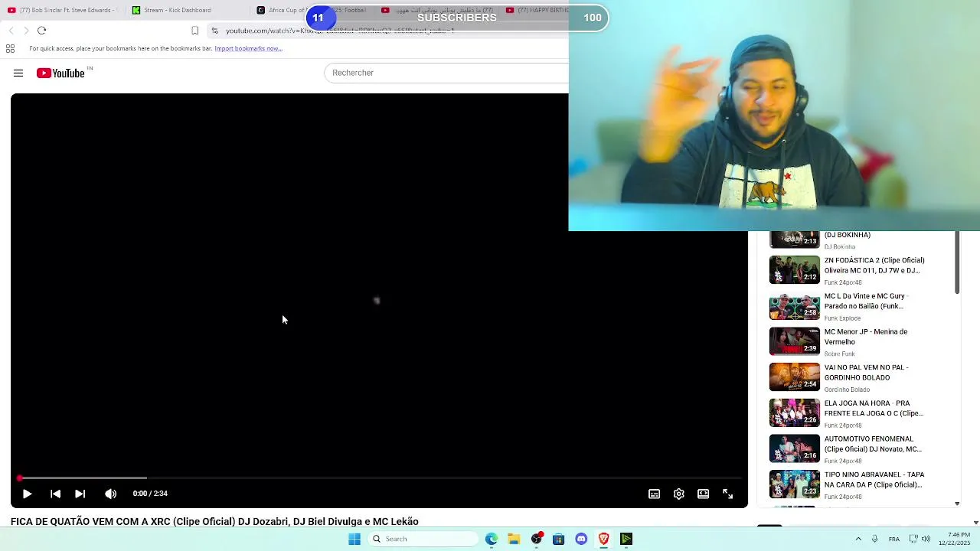Click the FICA DE QUATÃO video title
980x551 pixels.
coord(214,521)
